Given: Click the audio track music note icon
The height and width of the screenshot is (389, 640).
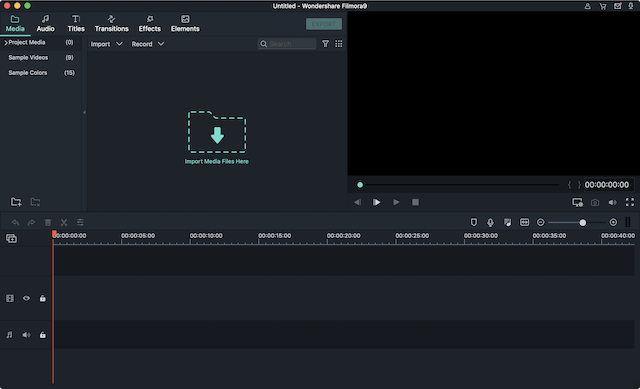Looking at the screenshot, I should (x=9, y=335).
